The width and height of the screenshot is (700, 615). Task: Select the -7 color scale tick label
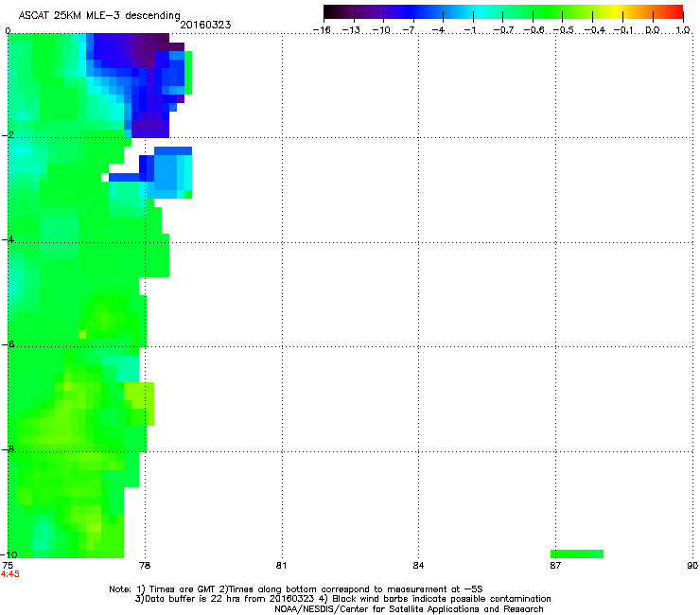pos(410,30)
